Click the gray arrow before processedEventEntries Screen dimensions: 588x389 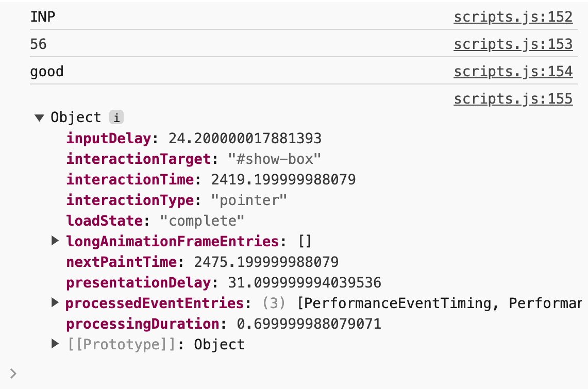click(x=55, y=303)
